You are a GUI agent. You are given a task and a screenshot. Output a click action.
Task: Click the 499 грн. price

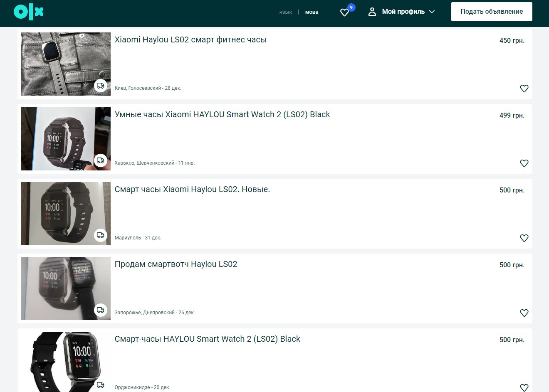click(512, 116)
